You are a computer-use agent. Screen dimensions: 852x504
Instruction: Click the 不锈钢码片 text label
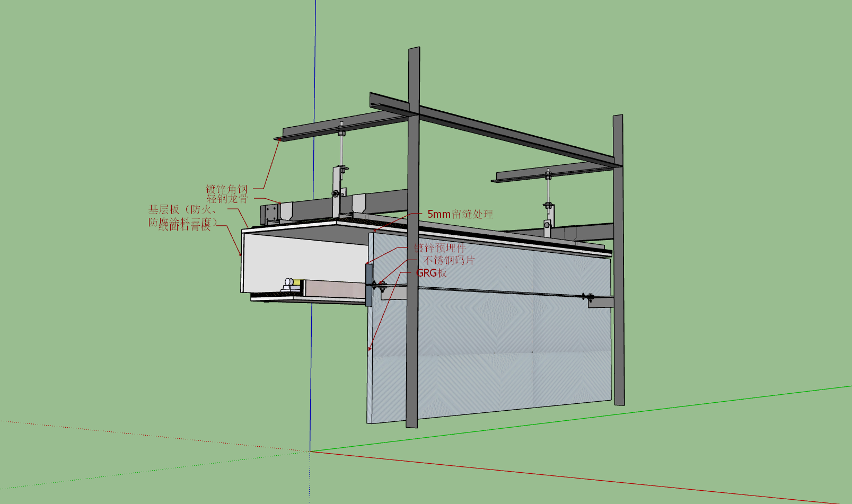(449, 260)
